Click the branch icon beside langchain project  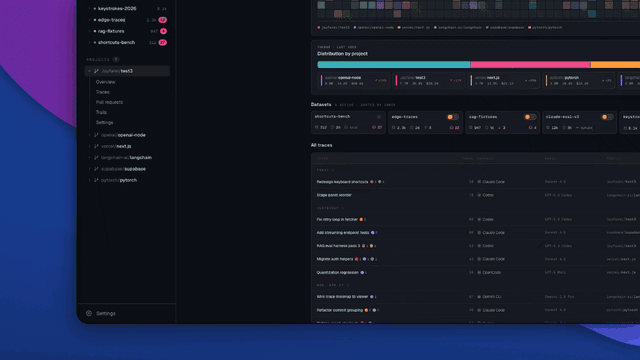pos(96,158)
